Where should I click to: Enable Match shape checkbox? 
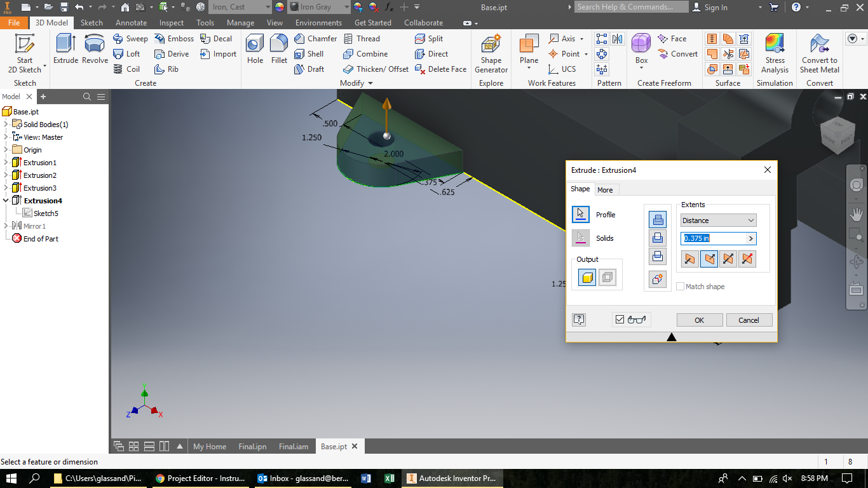click(x=681, y=287)
